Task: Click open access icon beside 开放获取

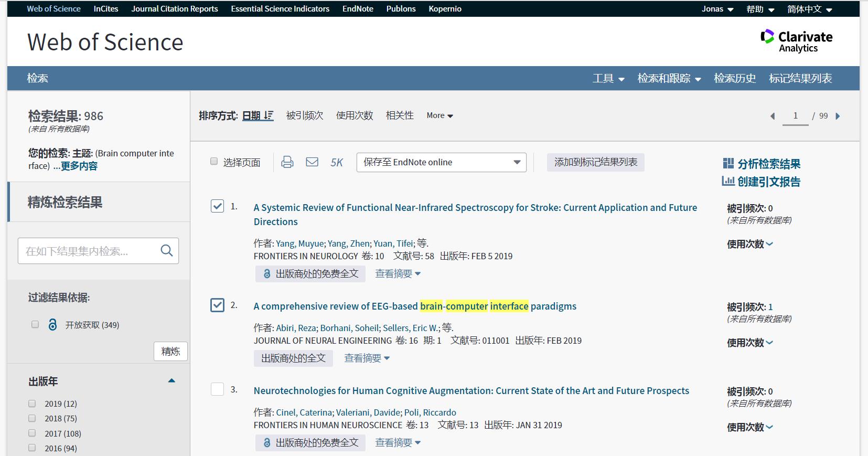Action: coord(52,325)
